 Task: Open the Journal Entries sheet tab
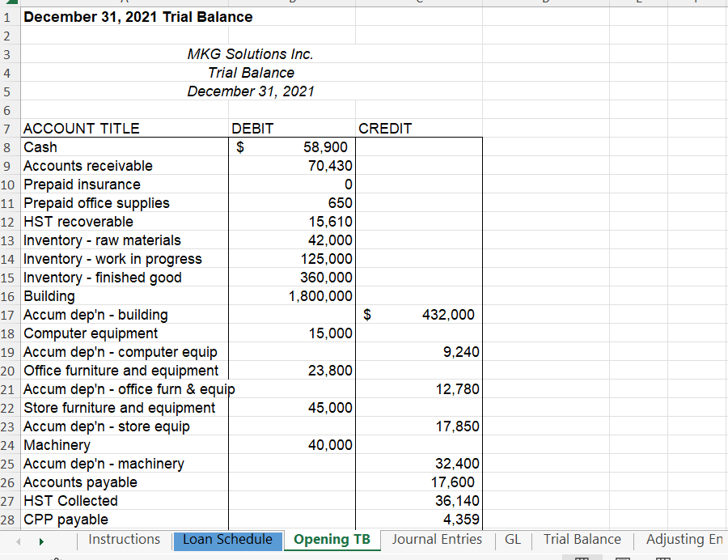[x=437, y=540]
